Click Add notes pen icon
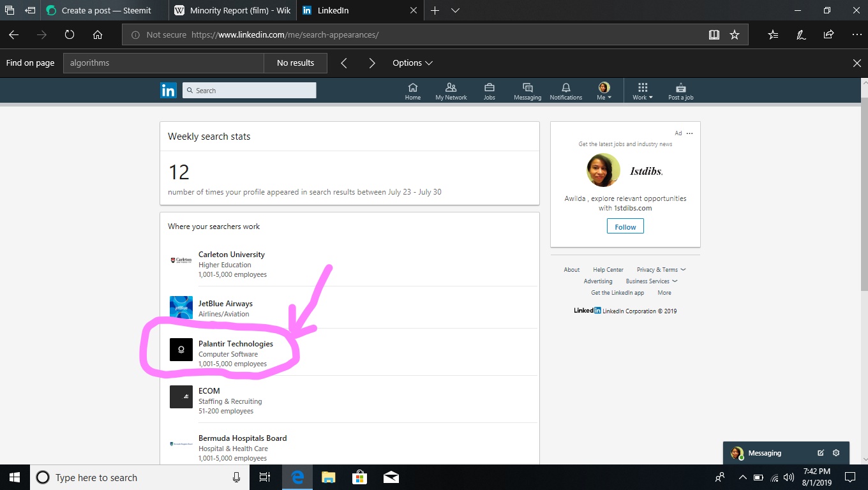868x490 pixels. click(x=801, y=34)
